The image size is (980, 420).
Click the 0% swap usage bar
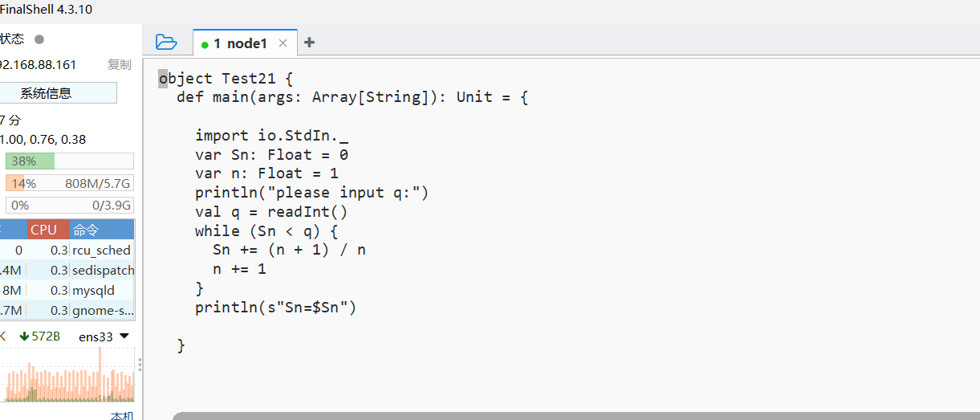click(x=70, y=205)
